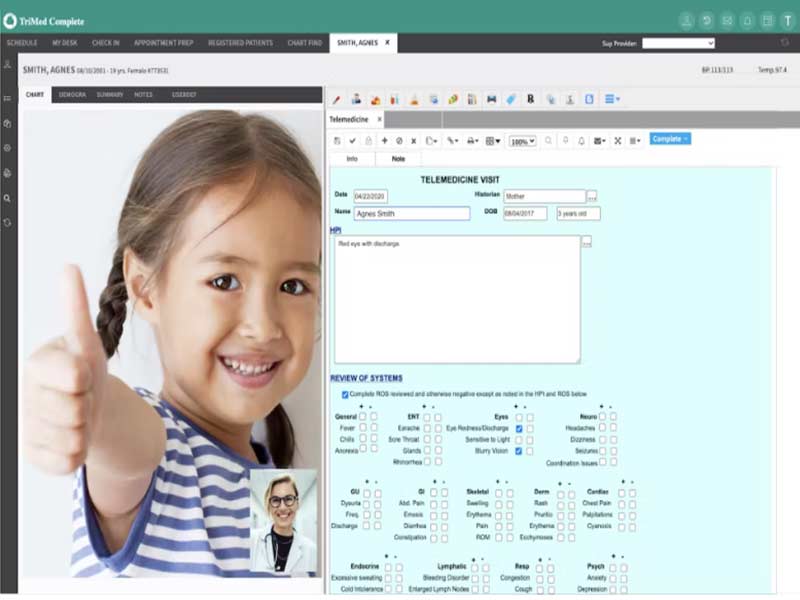Viewport: 800px width, 600px height.
Task: Click the T account icon in top header
Action: point(788,21)
